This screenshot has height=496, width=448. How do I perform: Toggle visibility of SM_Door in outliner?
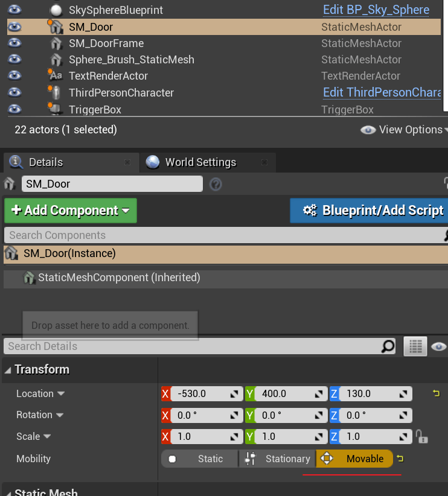(14, 27)
